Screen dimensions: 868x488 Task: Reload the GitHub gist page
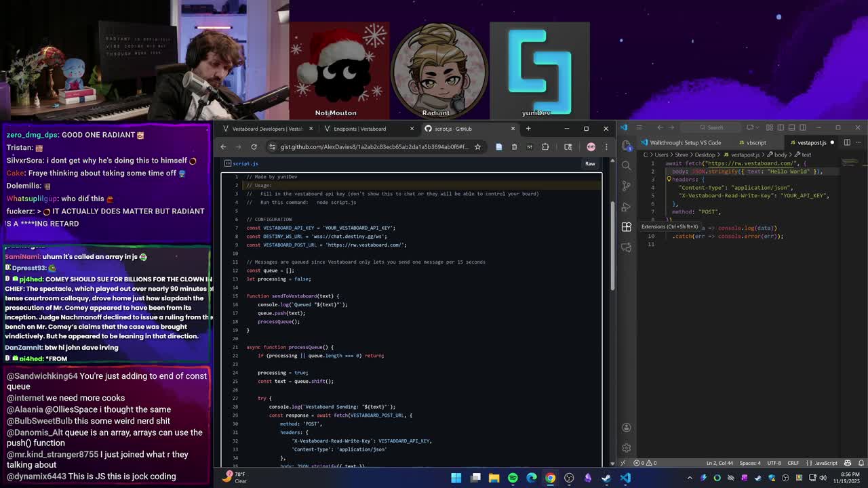click(x=254, y=147)
